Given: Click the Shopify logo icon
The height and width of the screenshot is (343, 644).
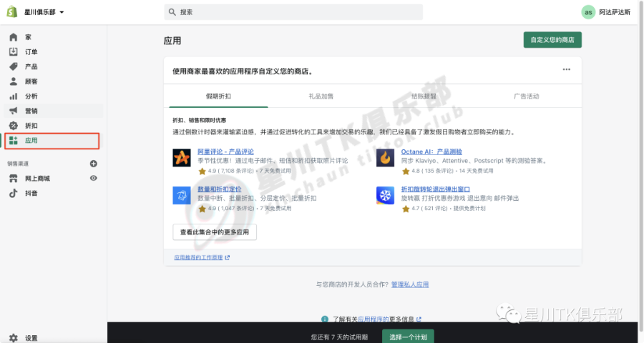Looking at the screenshot, I should (x=12, y=12).
